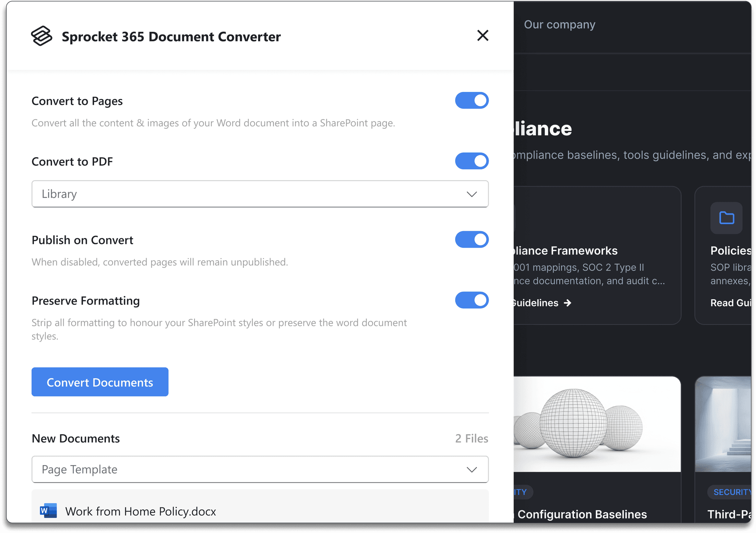Click the Sprocket 365 layered logo icon
The height and width of the screenshot is (533, 756).
41,36
